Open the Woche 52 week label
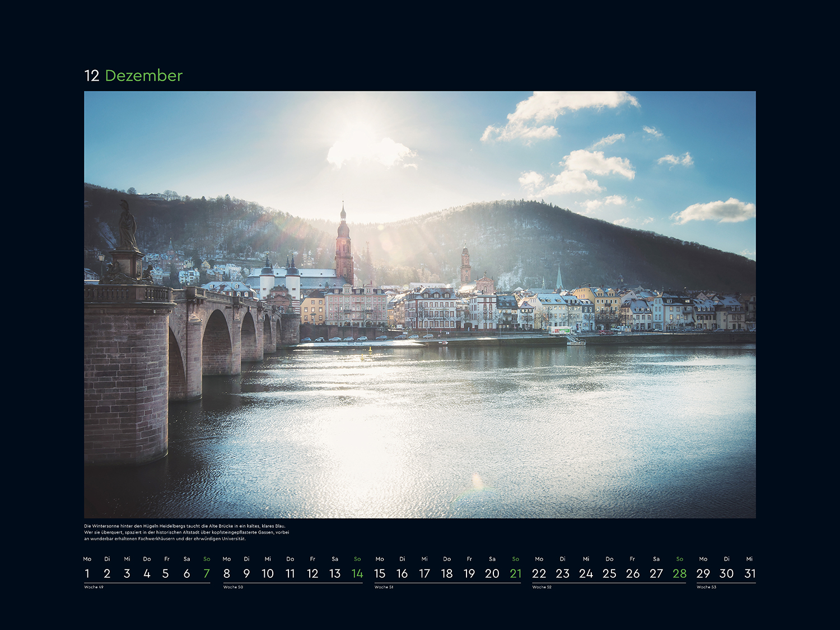Image resolution: width=840 pixels, height=630 pixels. pos(542,587)
